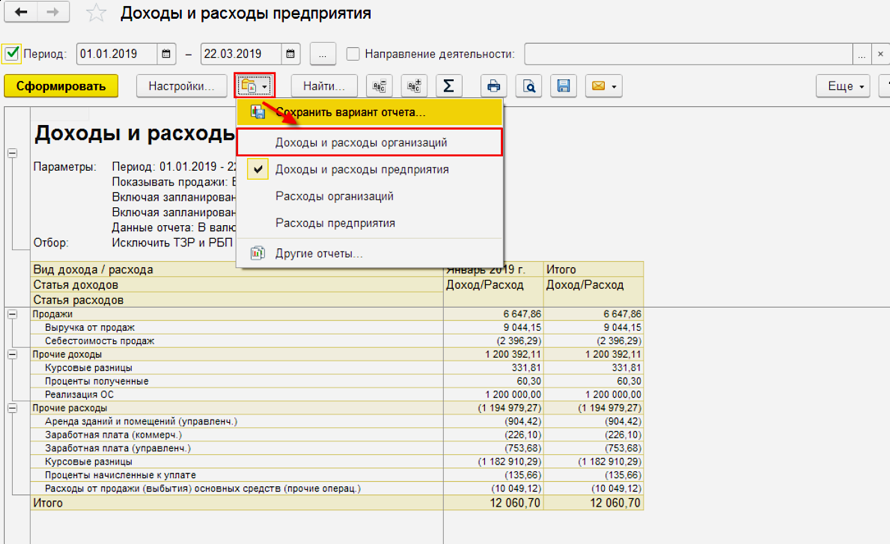Click the end date field 22.03.2019

pyautogui.click(x=240, y=54)
